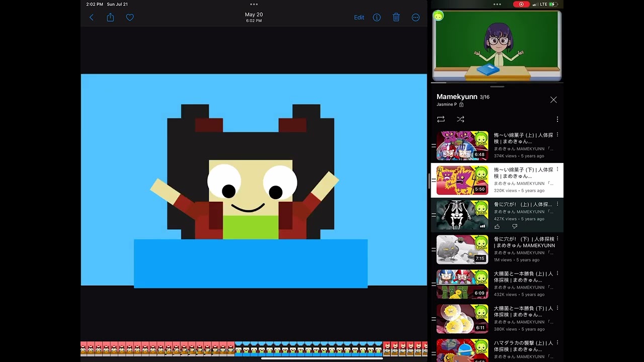Go back using Photos back chevron
The width and height of the screenshot is (644, 362).
tap(91, 18)
